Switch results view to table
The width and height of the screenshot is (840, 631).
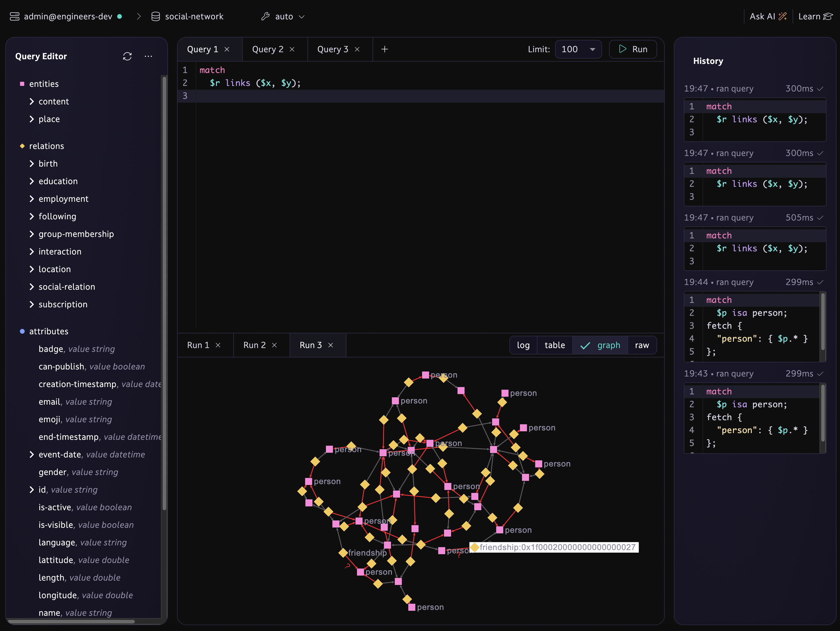(x=555, y=345)
